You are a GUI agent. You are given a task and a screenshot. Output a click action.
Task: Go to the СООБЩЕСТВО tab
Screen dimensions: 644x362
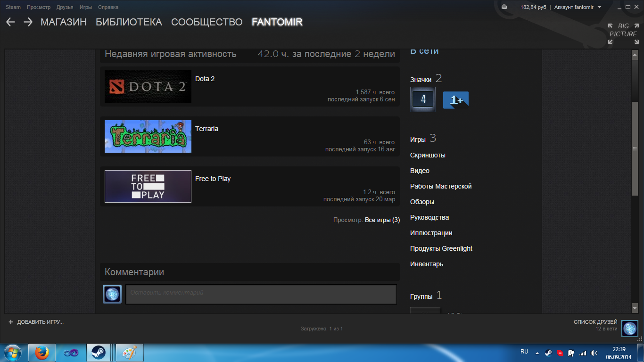pyautogui.click(x=207, y=22)
